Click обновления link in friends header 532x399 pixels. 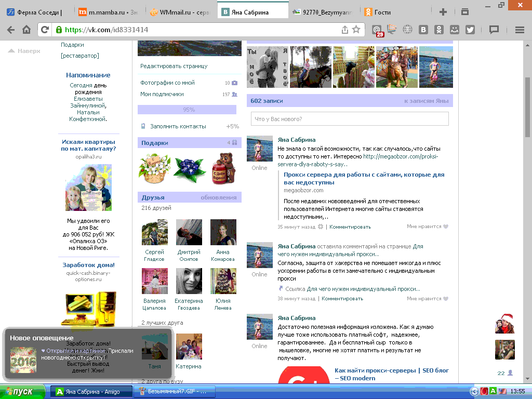(x=219, y=197)
